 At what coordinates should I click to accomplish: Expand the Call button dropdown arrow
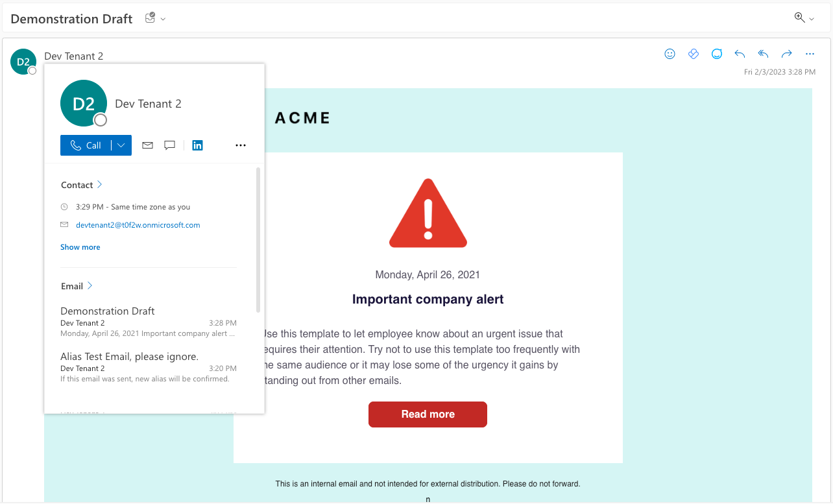point(121,145)
